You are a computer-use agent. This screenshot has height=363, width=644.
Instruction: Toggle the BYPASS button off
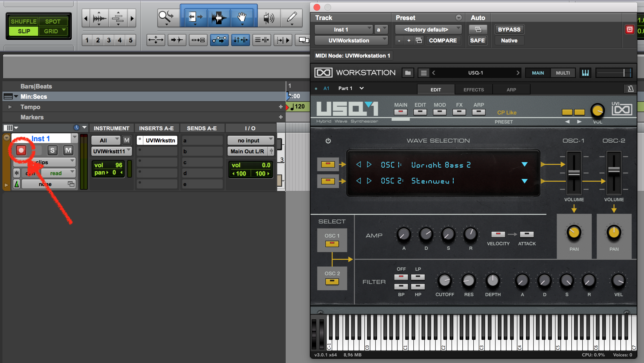508,29
